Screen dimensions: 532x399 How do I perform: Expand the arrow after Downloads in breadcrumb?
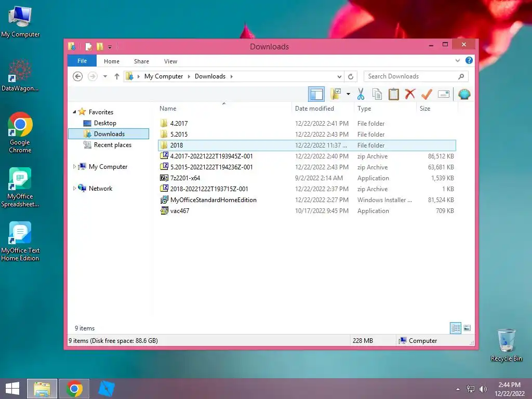[231, 76]
